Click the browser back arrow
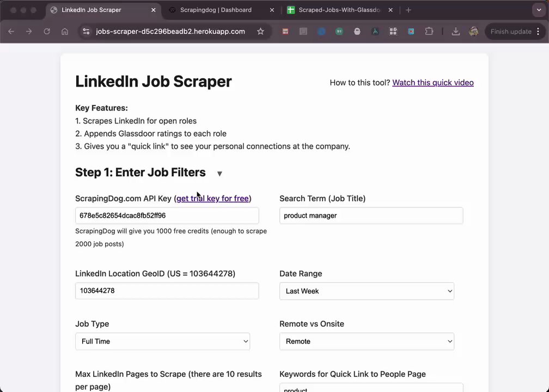Image resolution: width=549 pixels, height=392 pixels. [x=11, y=32]
